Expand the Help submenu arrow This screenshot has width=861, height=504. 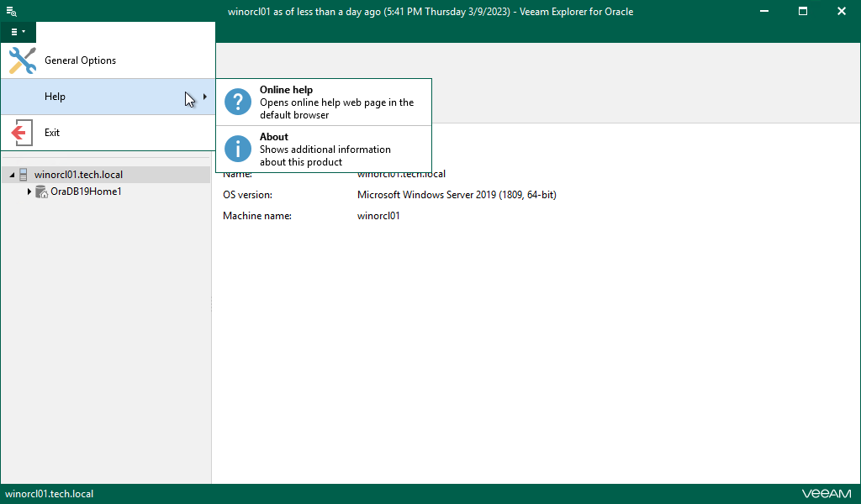pos(205,97)
